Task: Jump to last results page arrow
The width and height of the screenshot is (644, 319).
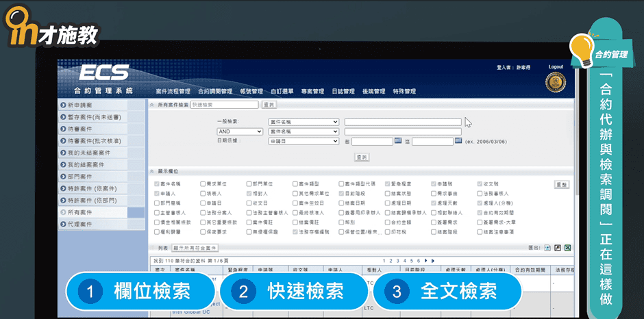Action: pyautogui.click(x=433, y=261)
